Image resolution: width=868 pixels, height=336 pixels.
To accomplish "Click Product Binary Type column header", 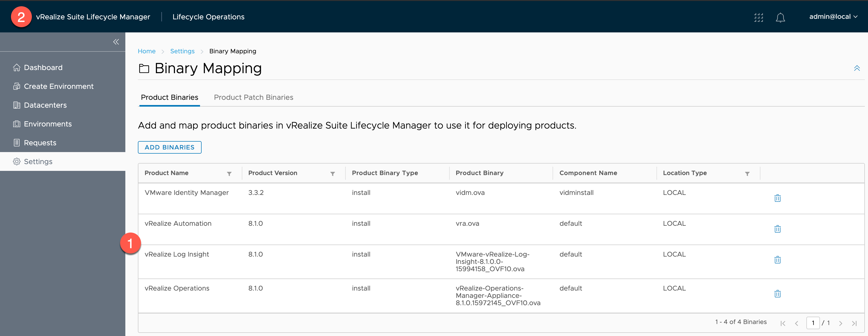I will coord(385,173).
